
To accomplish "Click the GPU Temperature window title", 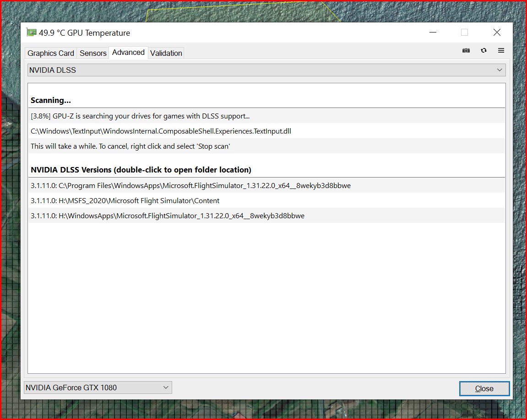I will pyautogui.click(x=84, y=33).
